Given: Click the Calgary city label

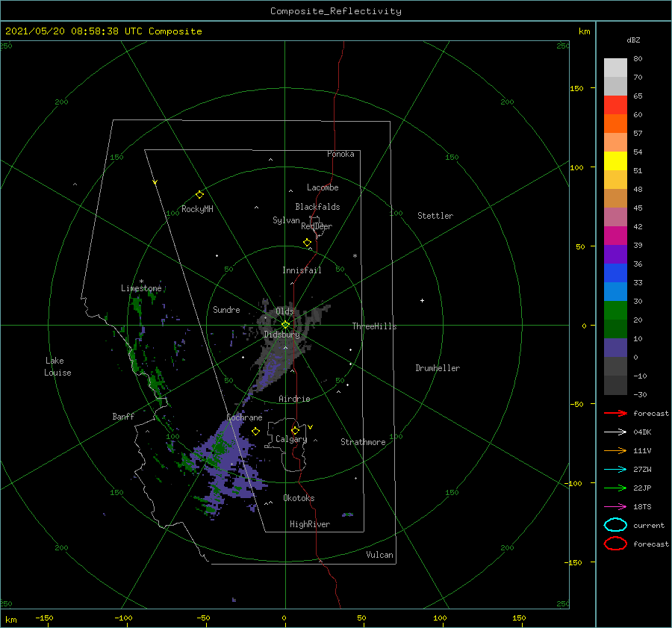Looking at the screenshot, I should click(x=291, y=439).
